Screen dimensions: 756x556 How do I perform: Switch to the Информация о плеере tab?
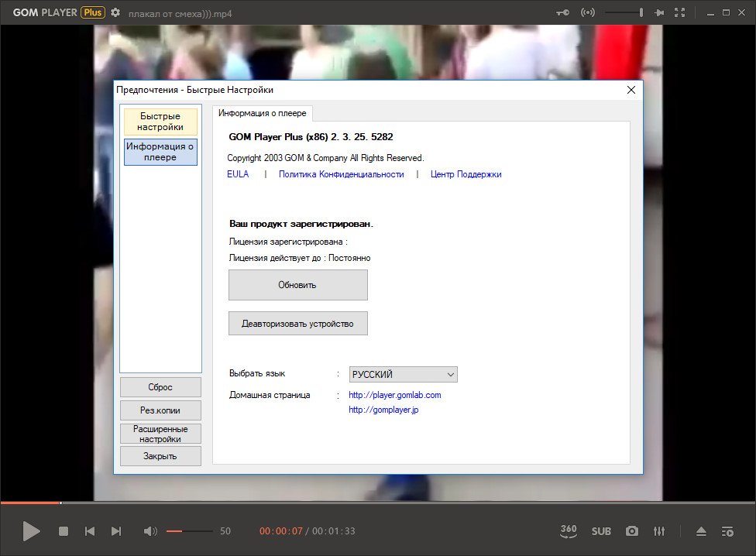tap(263, 113)
